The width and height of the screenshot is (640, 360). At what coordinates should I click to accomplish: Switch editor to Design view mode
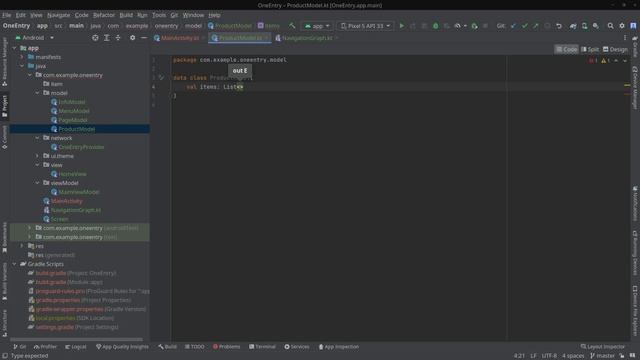[x=615, y=49]
